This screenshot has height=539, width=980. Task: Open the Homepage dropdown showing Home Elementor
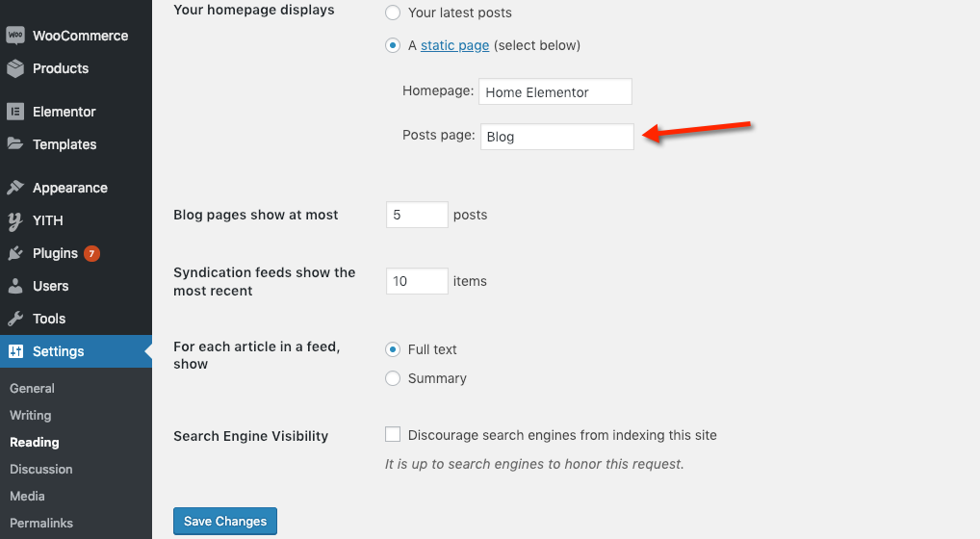click(x=554, y=92)
